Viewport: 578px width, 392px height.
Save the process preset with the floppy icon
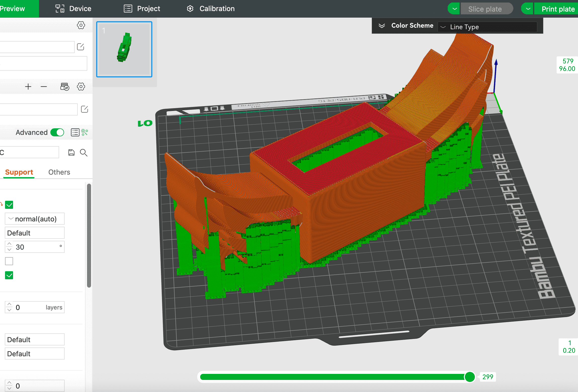coord(71,152)
